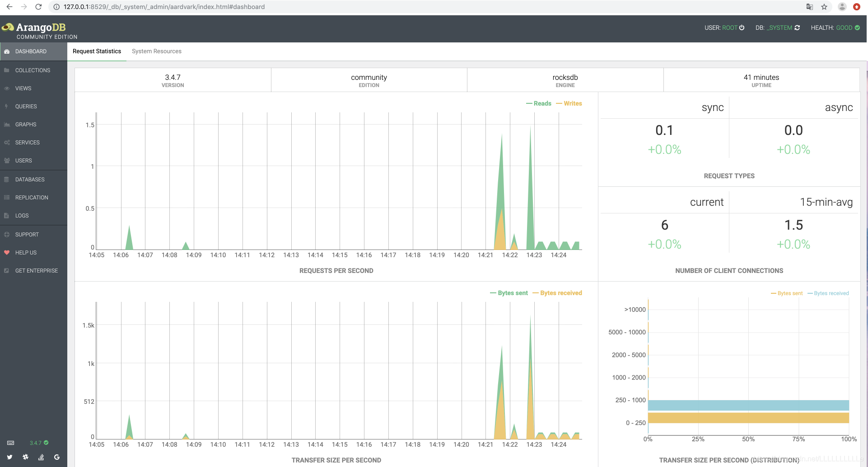Open ArangoDB Twitter icon link
868x467 pixels.
point(9,457)
